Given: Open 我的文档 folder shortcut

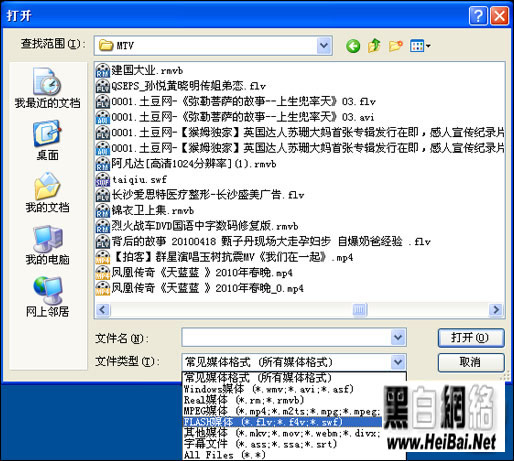Looking at the screenshot, I should [x=47, y=192].
